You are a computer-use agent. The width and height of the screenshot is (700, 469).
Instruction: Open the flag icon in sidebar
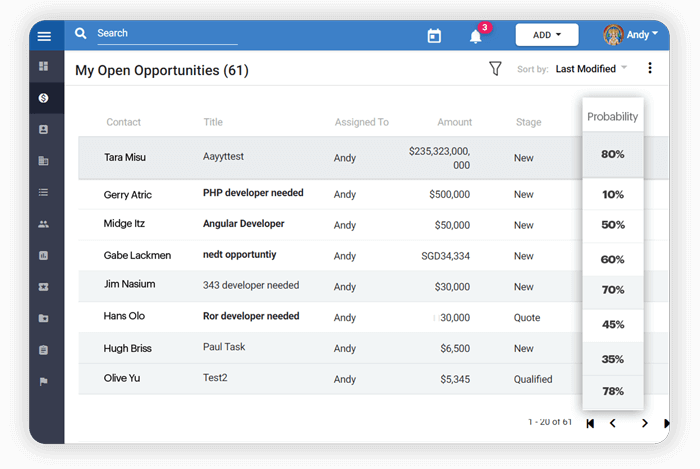[x=43, y=382]
